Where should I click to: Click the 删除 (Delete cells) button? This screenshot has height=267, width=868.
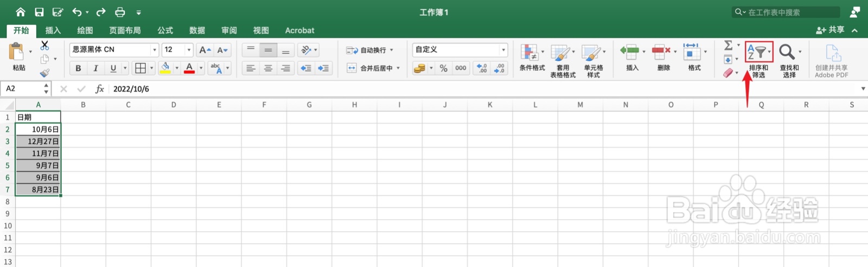(x=663, y=58)
